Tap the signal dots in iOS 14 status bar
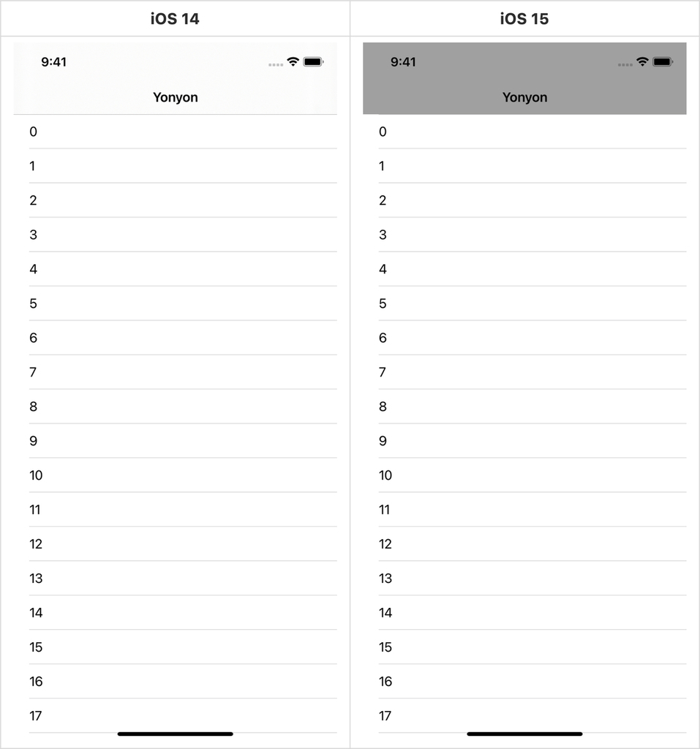The width and height of the screenshot is (700, 749). tap(276, 64)
